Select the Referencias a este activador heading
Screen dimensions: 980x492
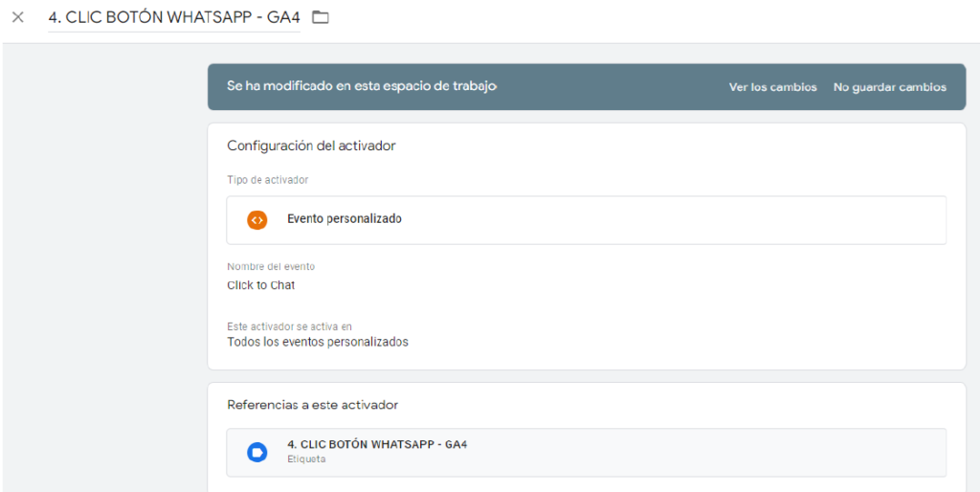(313, 405)
